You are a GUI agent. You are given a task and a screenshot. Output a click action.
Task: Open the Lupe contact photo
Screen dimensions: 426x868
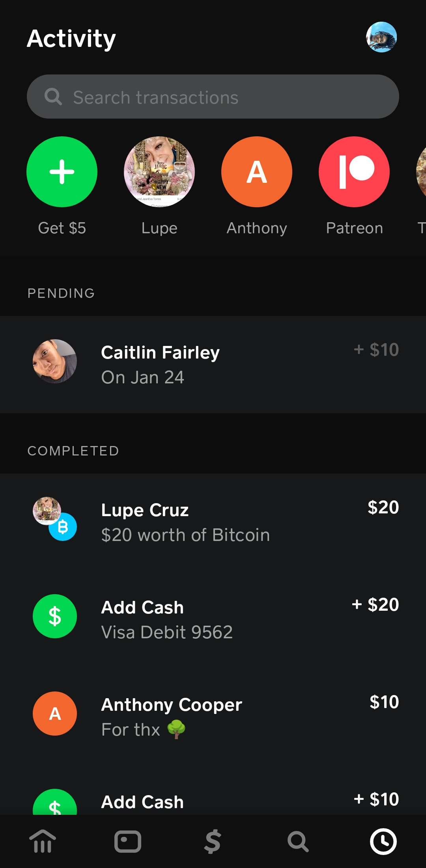[x=159, y=172]
